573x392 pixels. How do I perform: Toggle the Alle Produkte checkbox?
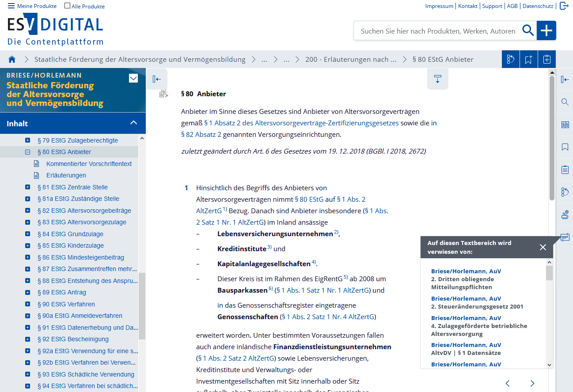tap(67, 6)
